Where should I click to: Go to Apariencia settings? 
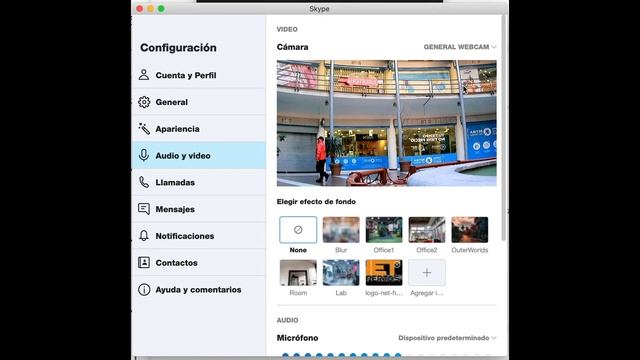[x=199, y=129]
